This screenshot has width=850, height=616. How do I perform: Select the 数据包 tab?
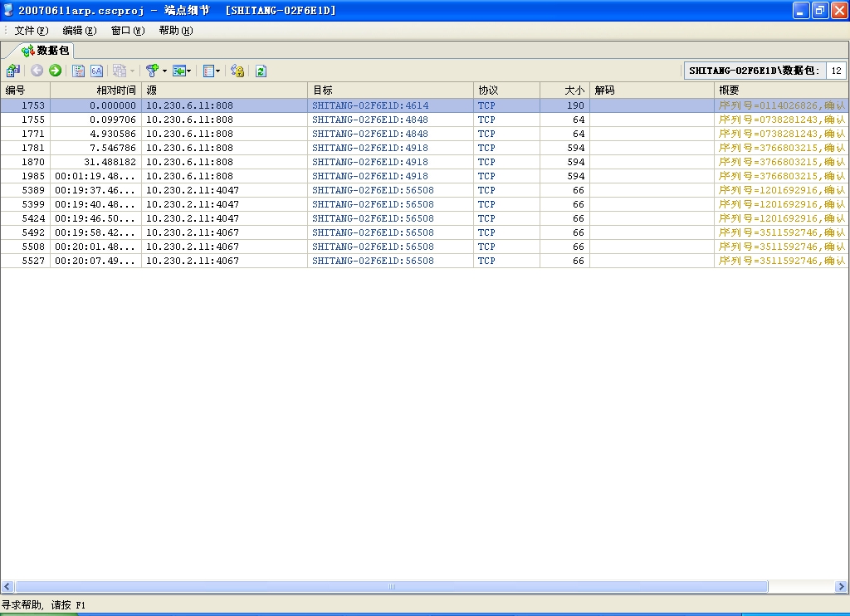click(x=46, y=51)
